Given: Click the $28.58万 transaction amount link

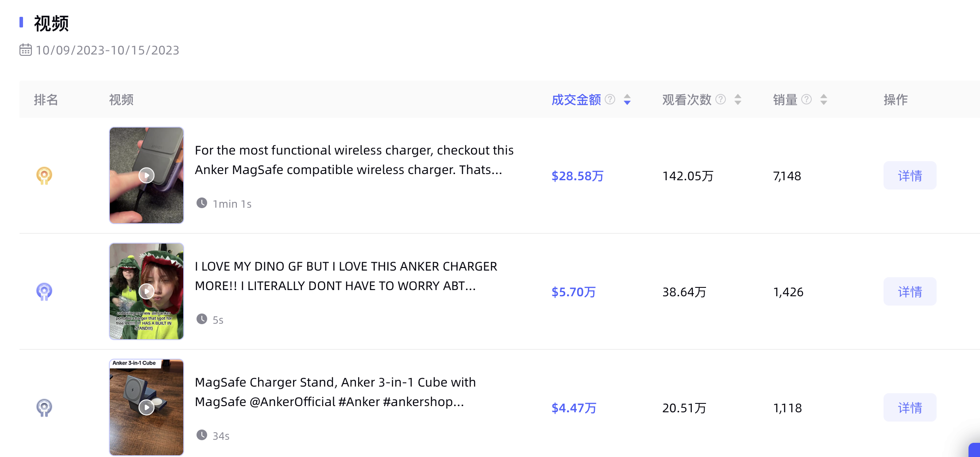Looking at the screenshot, I should tap(577, 175).
